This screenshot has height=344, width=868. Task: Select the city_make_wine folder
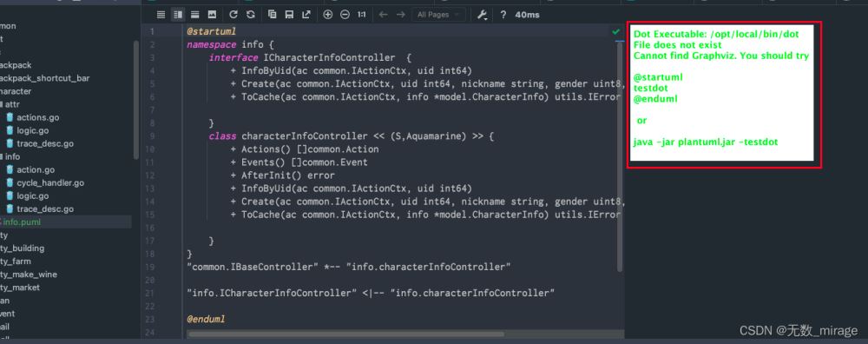tap(29, 275)
